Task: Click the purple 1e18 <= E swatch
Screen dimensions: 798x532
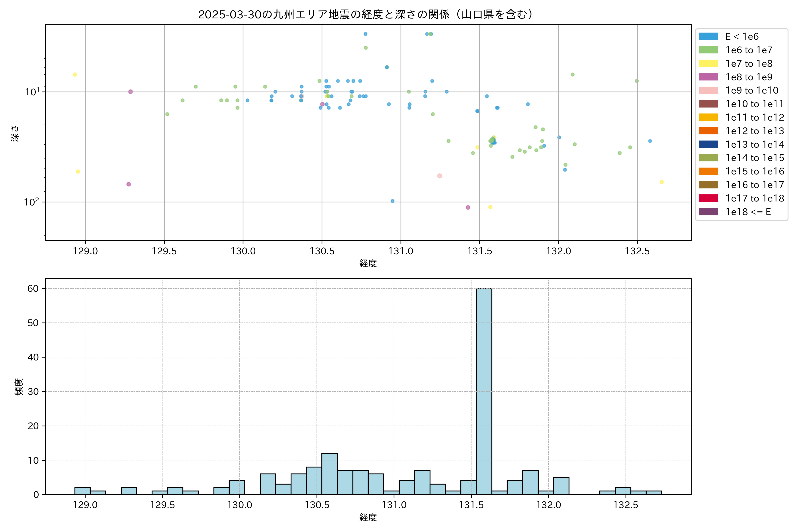Action: pos(708,212)
